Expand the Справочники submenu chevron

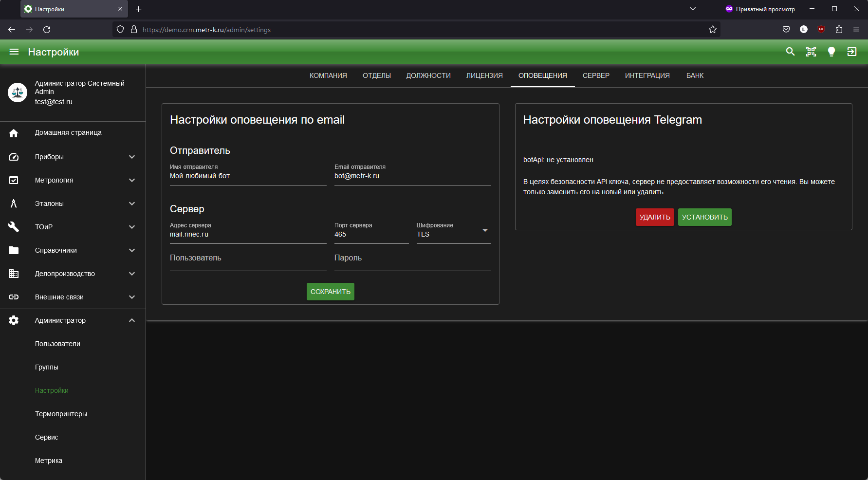coord(132,250)
